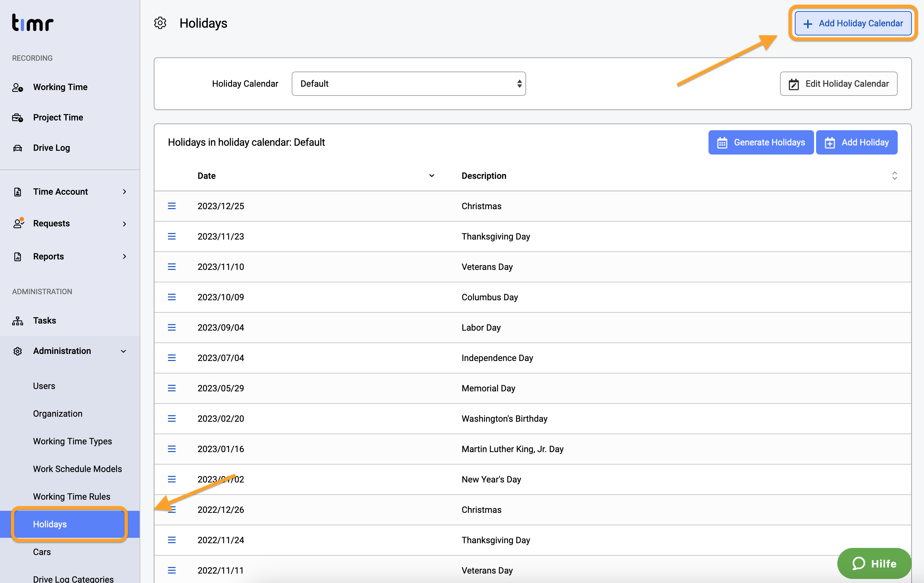Open the row menu for Labor Day

pyautogui.click(x=172, y=327)
